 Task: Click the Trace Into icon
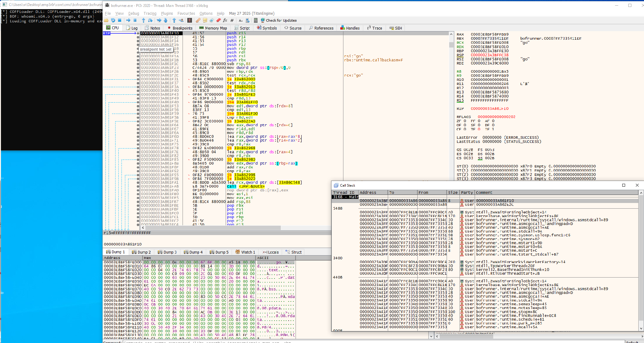[159, 20]
